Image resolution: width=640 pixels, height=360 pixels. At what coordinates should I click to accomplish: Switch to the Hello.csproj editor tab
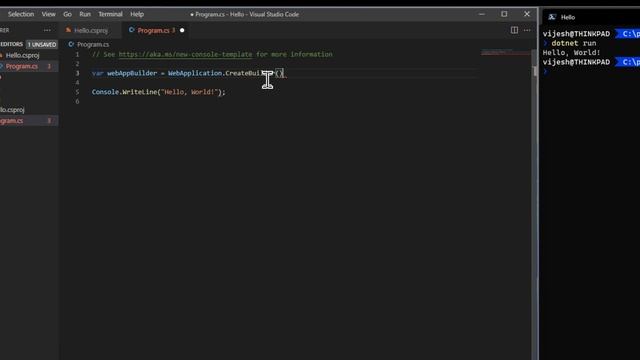tap(91, 30)
